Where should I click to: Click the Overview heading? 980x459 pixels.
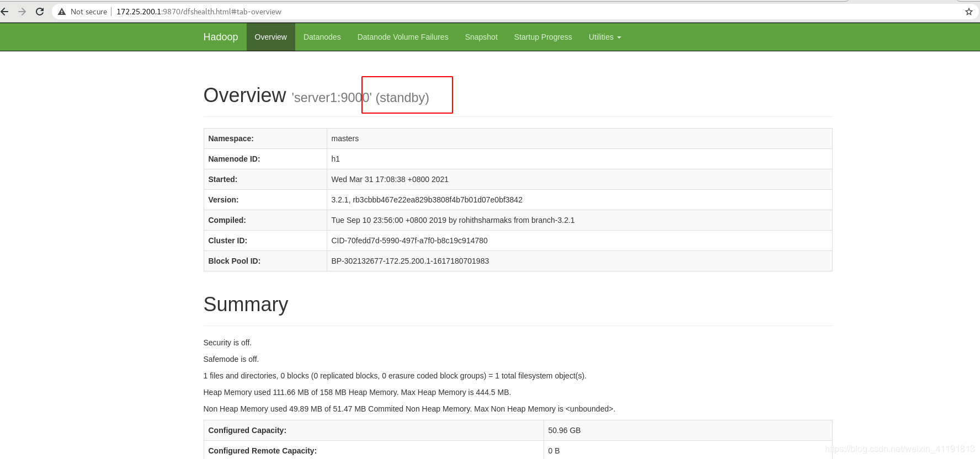[x=245, y=95]
